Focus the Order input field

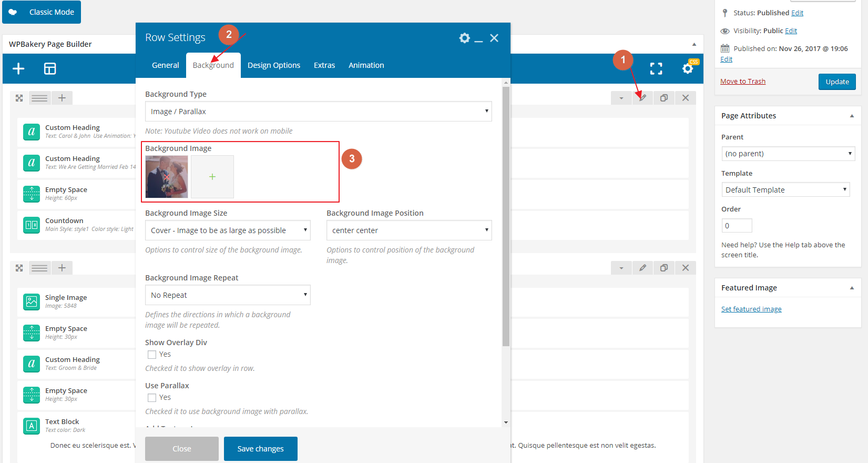click(x=737, y=225)
